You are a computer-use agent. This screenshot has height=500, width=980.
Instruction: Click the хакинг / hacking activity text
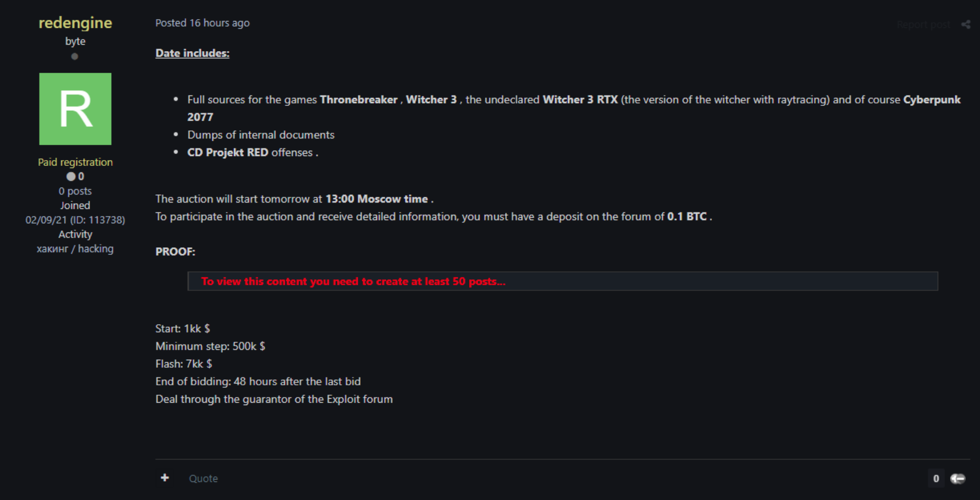coord(75,249)
